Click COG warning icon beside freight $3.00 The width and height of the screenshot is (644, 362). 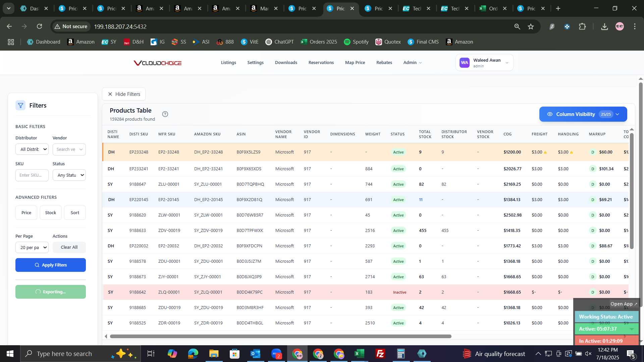[x=545, y=152]
